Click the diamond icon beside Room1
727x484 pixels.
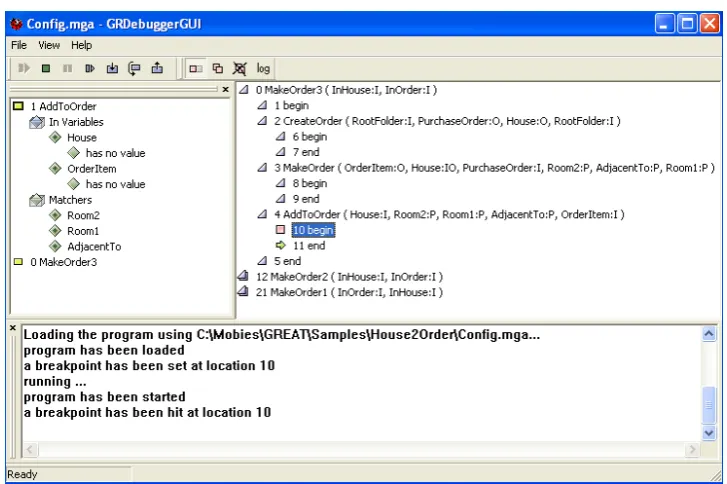pyautogui.click(x=55, y=231)
